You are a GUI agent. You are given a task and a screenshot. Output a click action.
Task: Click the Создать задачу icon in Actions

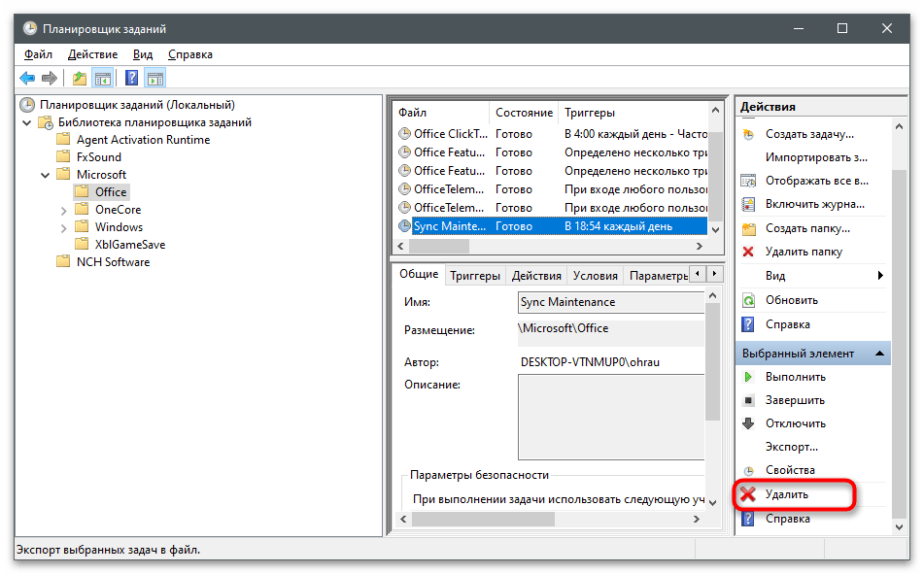(748, 134)
